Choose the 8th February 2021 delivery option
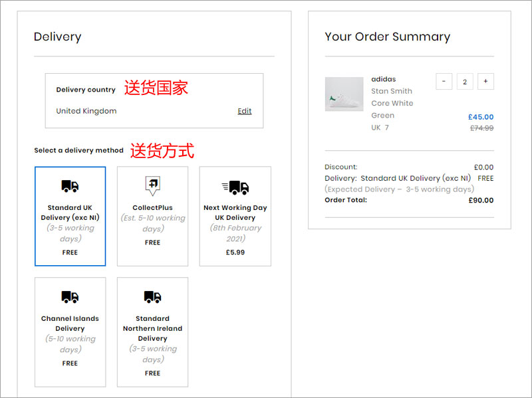Image resolution: width=532 pixels, height=398 pixels. click(x=235, y=217)
